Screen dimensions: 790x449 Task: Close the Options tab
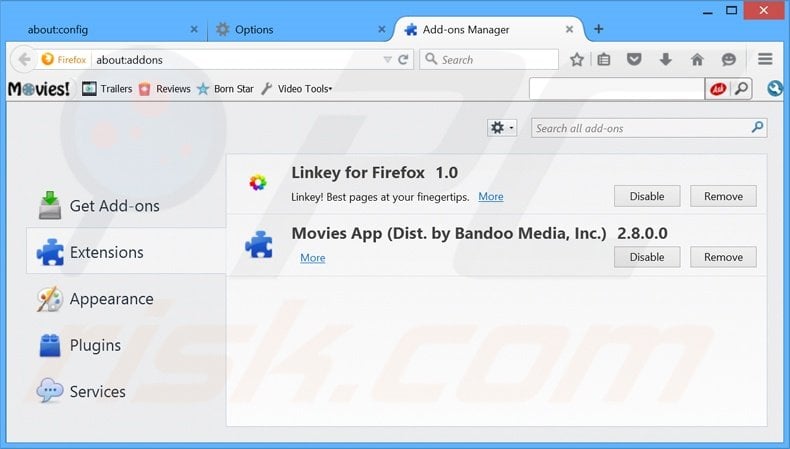pos(382,30)
